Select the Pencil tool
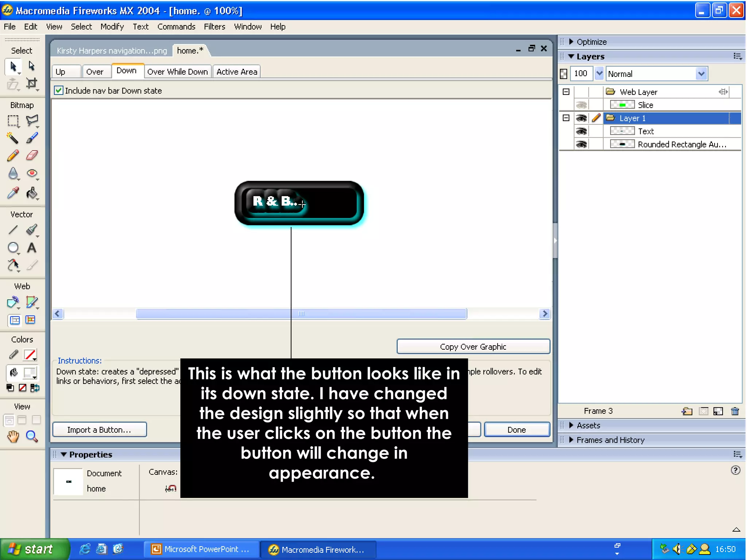747x560 pixels. coord(13,156)
